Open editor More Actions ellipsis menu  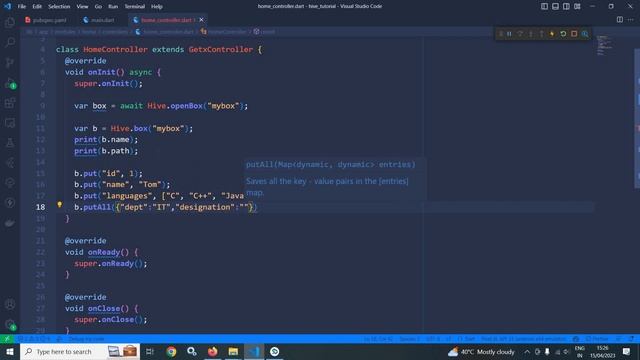(631, 20)
